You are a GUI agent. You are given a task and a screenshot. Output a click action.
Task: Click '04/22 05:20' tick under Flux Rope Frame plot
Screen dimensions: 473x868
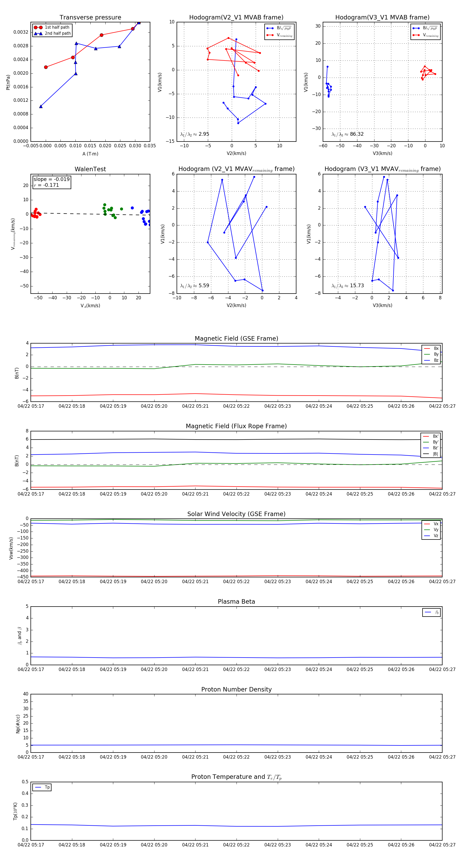[154, 494]
